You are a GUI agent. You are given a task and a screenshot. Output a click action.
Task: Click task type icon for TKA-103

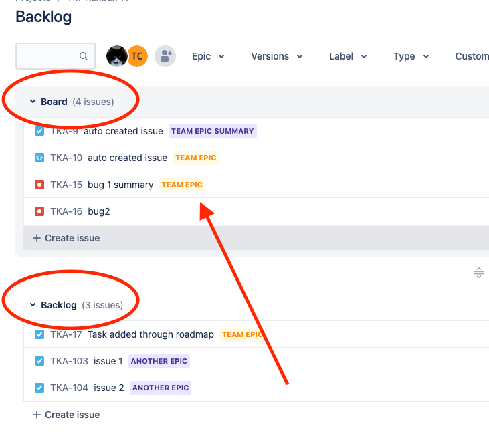click(x=39, y=361)
